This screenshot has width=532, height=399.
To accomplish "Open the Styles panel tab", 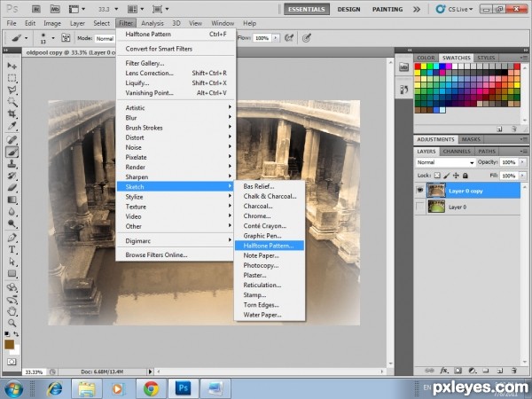I will point(486,58).
